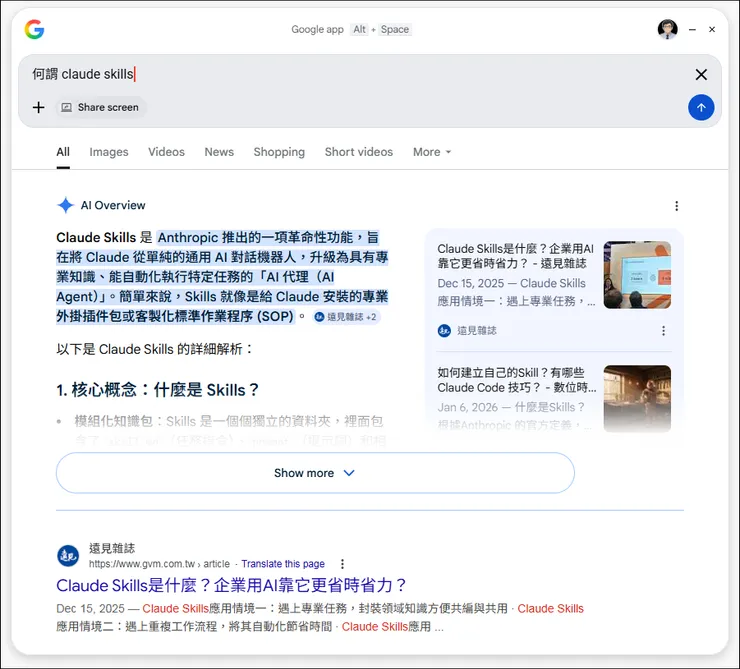
Task: Click the Google logo icon
Action: [34, 29]
